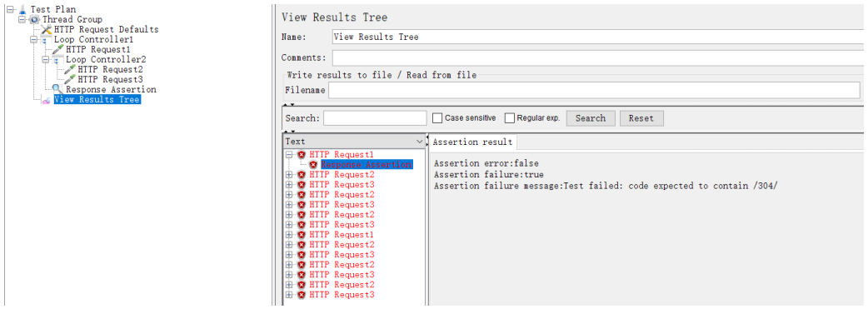
Task: Focus the Search text field
Action: 375,118
